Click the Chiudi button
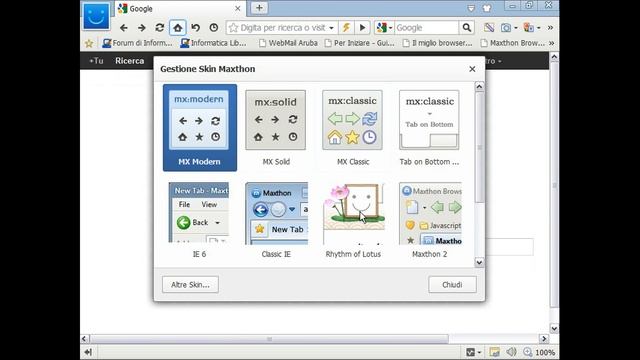Screen dimensions: 640x360 452,284
